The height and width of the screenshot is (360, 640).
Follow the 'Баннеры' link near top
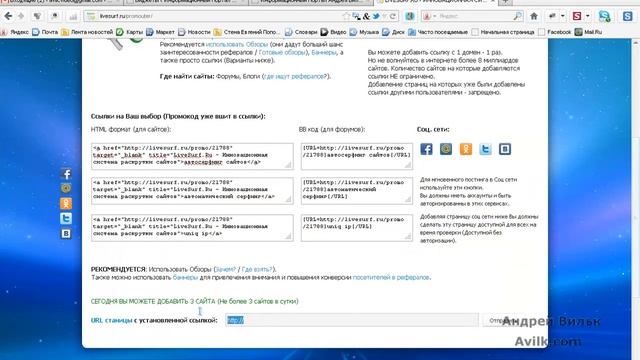[x=324, y=52]
